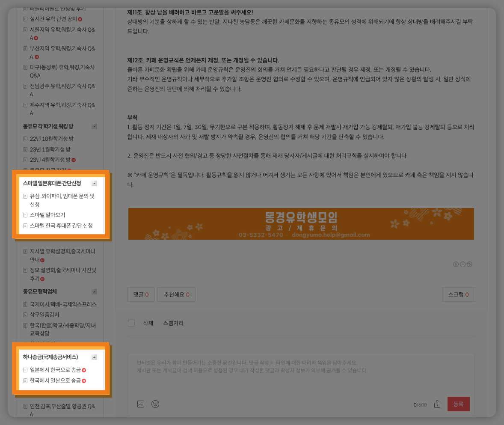Screen dimensions: 504x425
Task: Open the 댓글 0 comments button
Action: 141,294
